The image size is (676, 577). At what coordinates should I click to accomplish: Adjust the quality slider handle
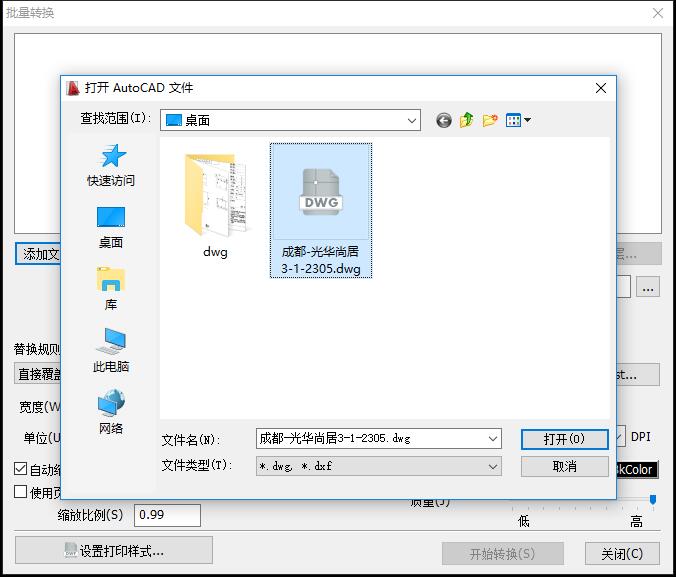(x=653, y=499)
